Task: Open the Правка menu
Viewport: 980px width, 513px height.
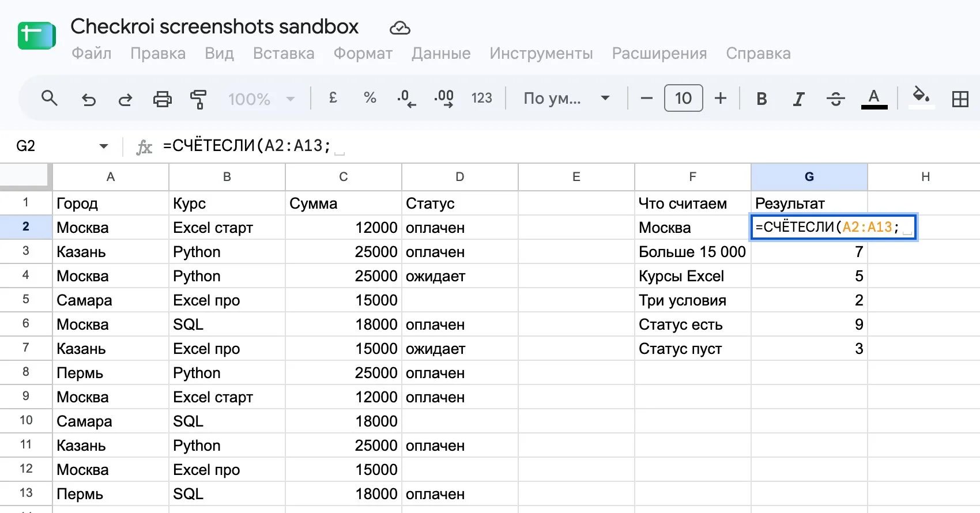Action: click(x=158, y=54)
